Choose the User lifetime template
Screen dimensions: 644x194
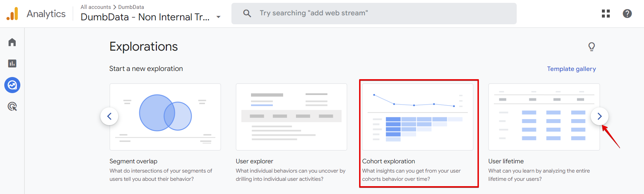(543, 117)
